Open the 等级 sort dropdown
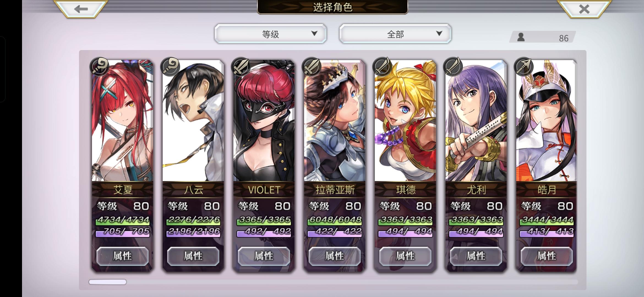Viewport: 644px width, 297px height. (271, 34)
